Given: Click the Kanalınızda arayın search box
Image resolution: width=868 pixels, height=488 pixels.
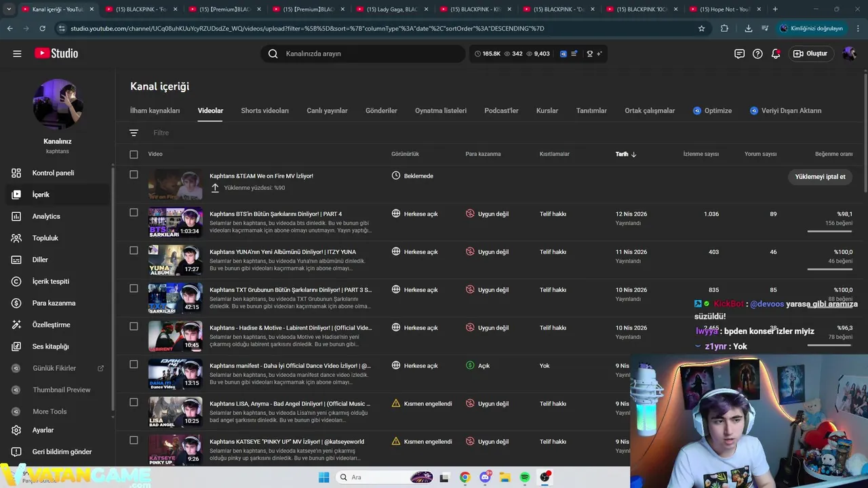Looking at the screenshot, I should pos(363,54).
